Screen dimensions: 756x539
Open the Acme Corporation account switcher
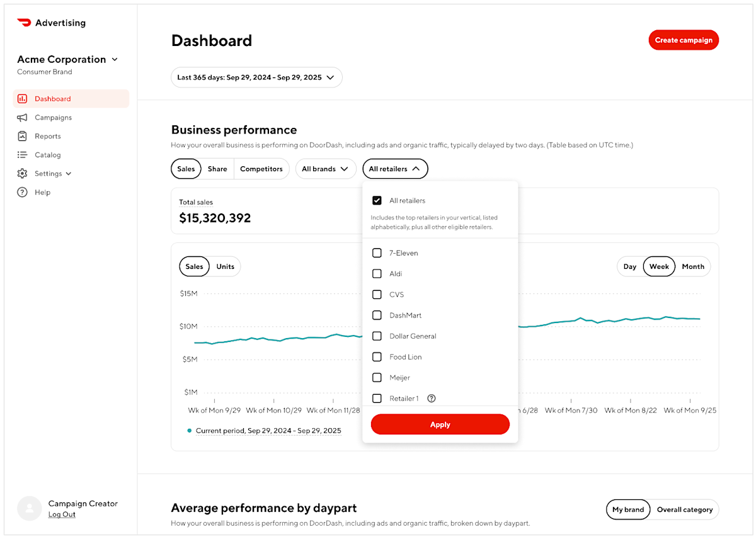pos(67,59)
